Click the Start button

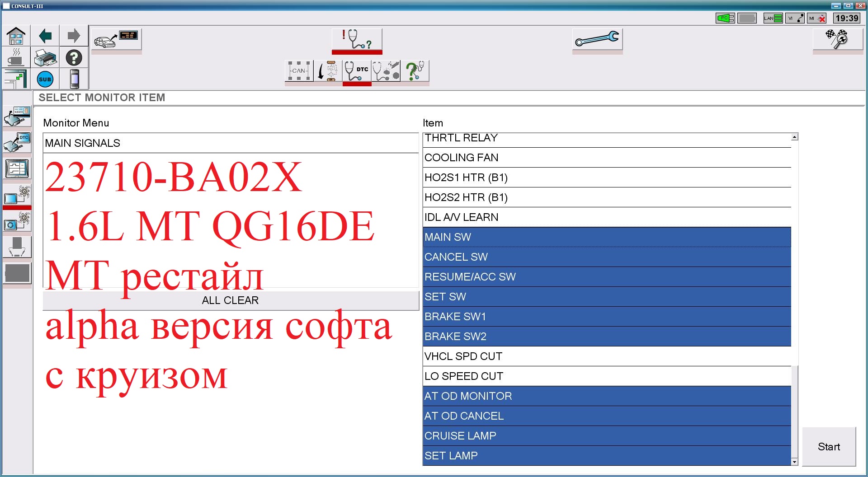829,447
